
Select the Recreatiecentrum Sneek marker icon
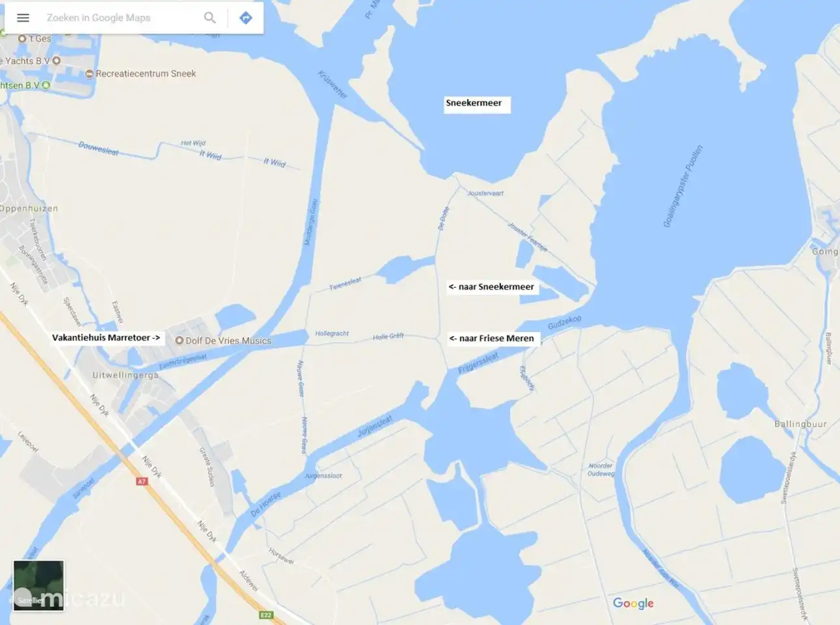(x=90, y=74)
